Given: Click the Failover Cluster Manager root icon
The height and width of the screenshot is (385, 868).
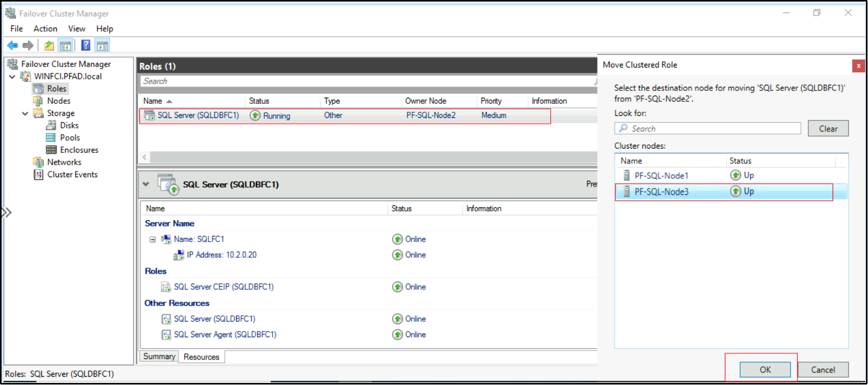Looking at the screenshot, I should [x=12, y=64].
